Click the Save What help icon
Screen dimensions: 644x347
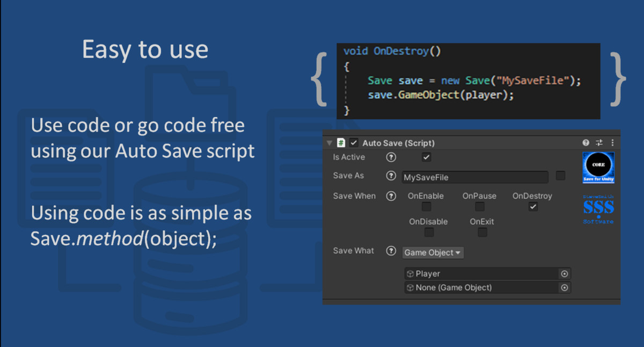(x=391, y=251)
